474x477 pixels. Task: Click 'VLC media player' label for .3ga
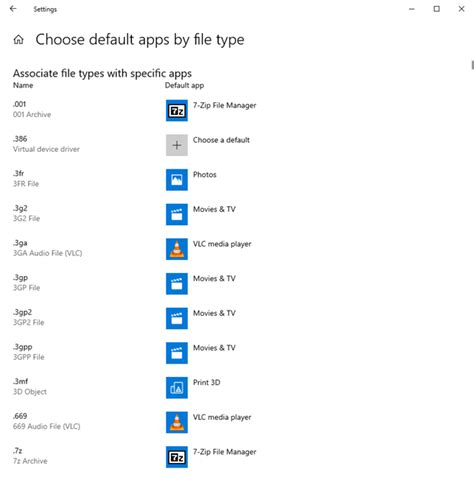(x=222, y=244)
